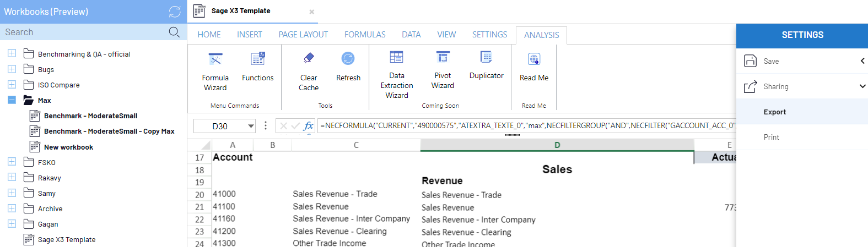Click the Clear Cache eraser icon
The height and width of the screenshot is (247, 868).
click(309, 58)
